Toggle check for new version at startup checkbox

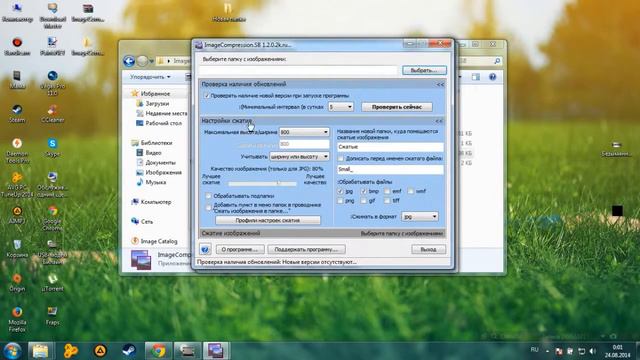tap(207, 96)
